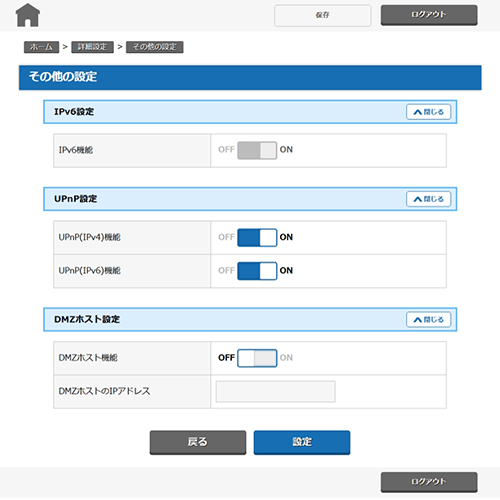Log out using the bottom ログアウト button
This screenshot has height=500, width=500.
tap(429, 482)
